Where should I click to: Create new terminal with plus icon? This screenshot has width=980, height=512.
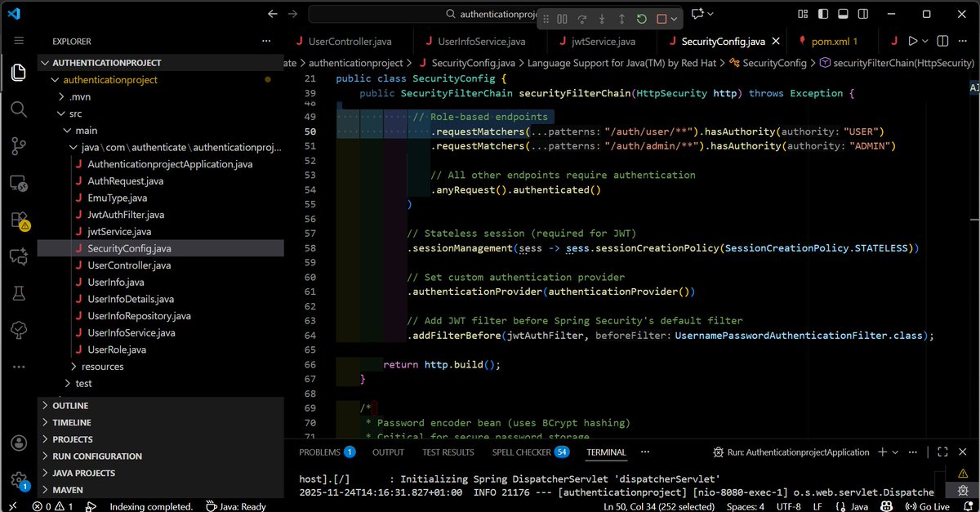click(883, 452)
